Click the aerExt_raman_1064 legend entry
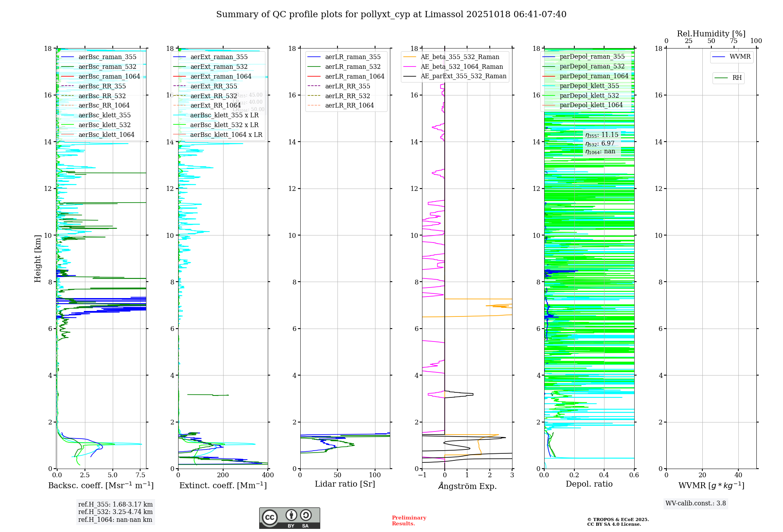Screen dimensions: 783x532 coord(220,77)
